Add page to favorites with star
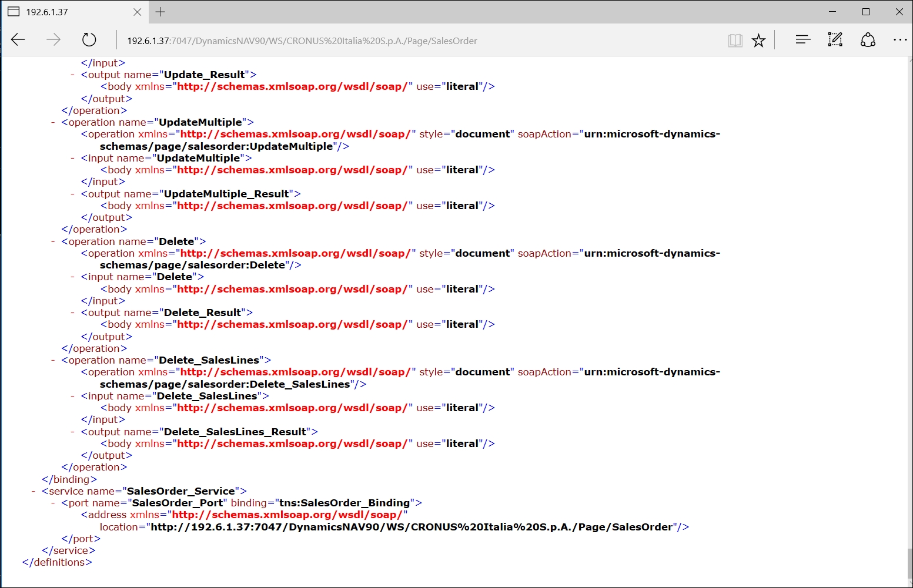The width and height of the screenshot is (913, 588). point(759,41)
